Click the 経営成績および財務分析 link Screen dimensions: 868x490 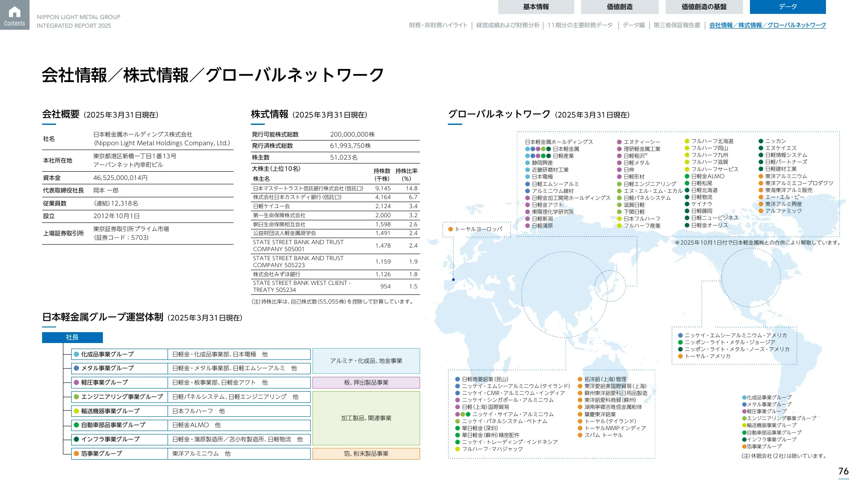(x=508, y=26)
